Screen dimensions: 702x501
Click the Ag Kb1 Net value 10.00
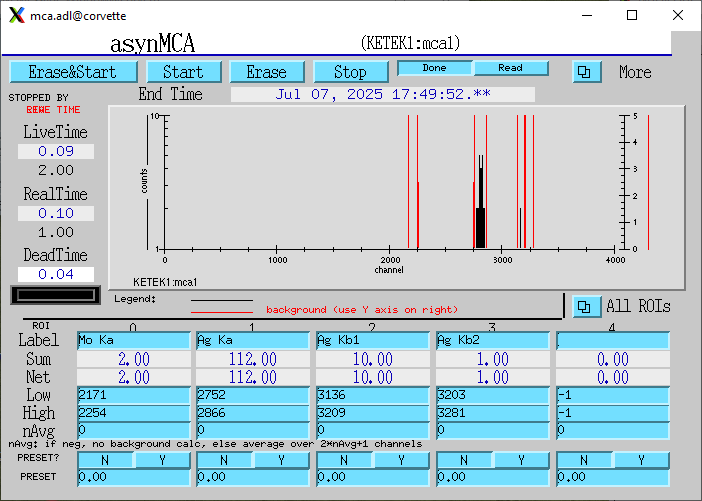click(373, 377)
